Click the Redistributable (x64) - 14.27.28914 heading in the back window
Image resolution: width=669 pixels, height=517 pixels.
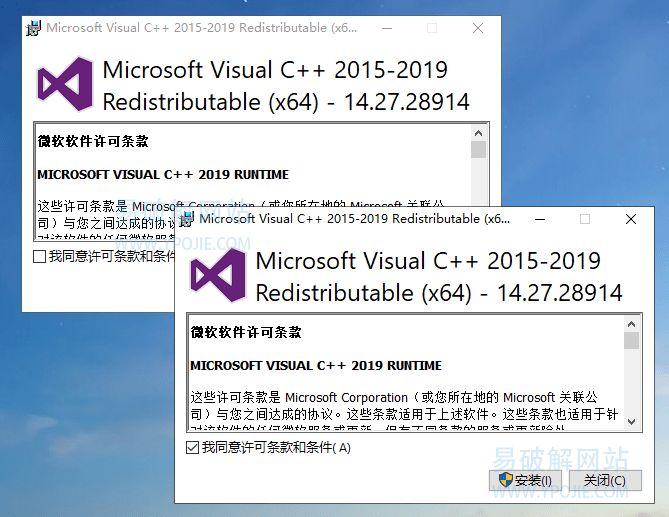pos(286,102)
